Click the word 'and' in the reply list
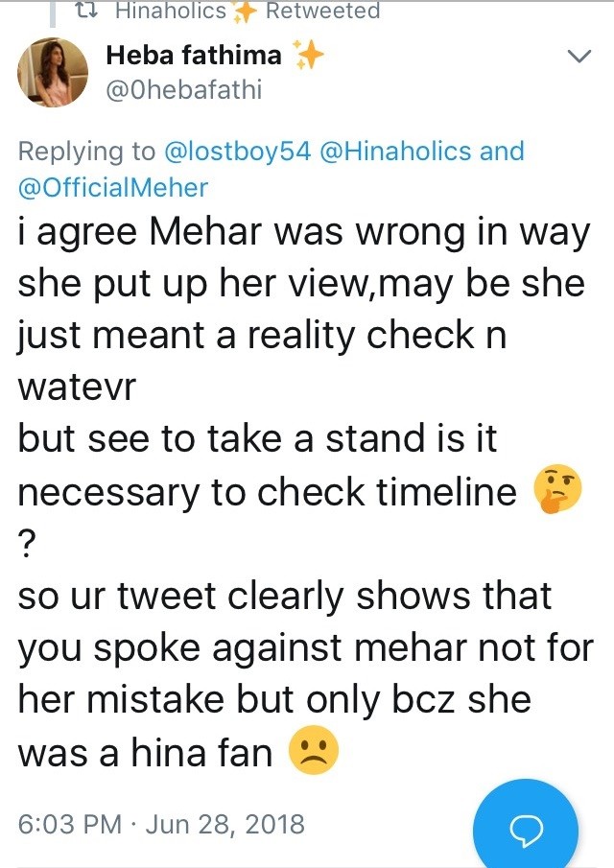Viewport: 614px width, 868px height. pos(502,152)
